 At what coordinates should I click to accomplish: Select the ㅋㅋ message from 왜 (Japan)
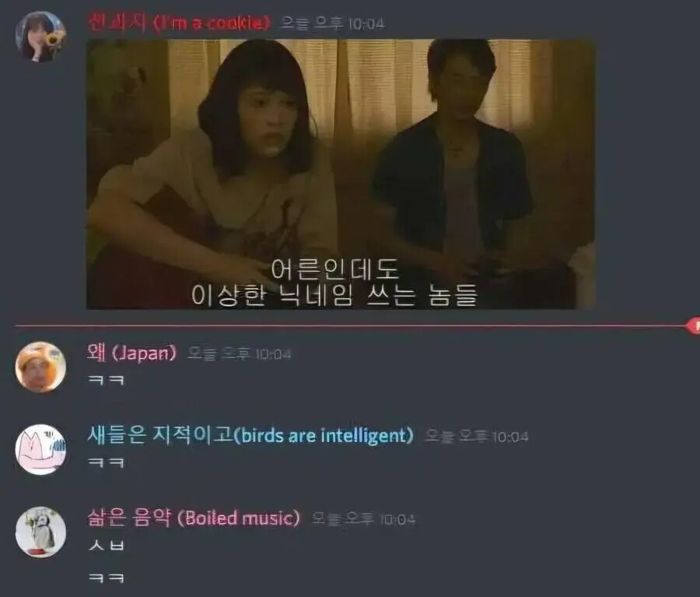click(107, 381)
